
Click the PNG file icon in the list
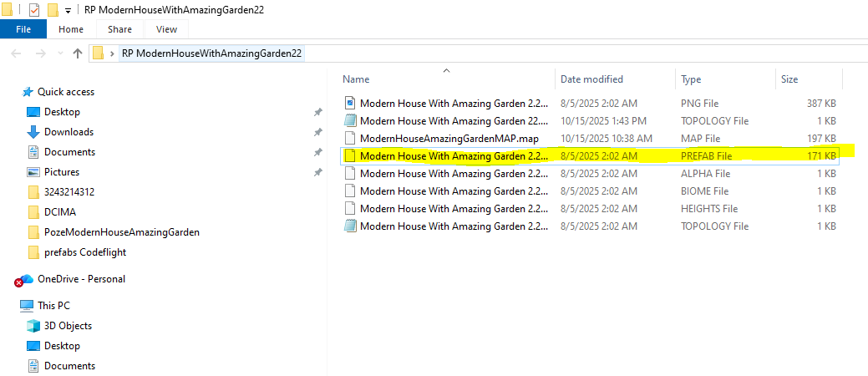tap(350, 103)
